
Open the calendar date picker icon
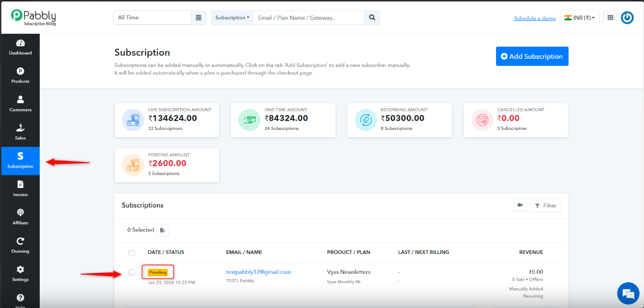tap(199, 17)
